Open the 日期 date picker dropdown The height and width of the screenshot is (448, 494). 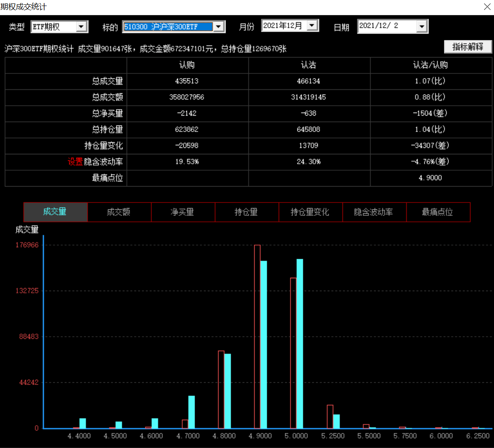pyautogui.click(x=422, y=27)
